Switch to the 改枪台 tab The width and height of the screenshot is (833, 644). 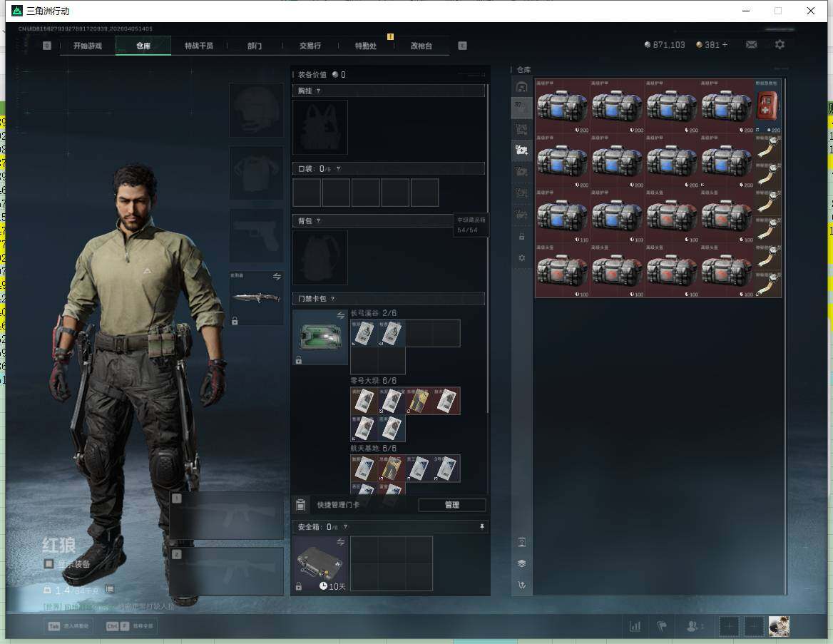tap(421, 46)
